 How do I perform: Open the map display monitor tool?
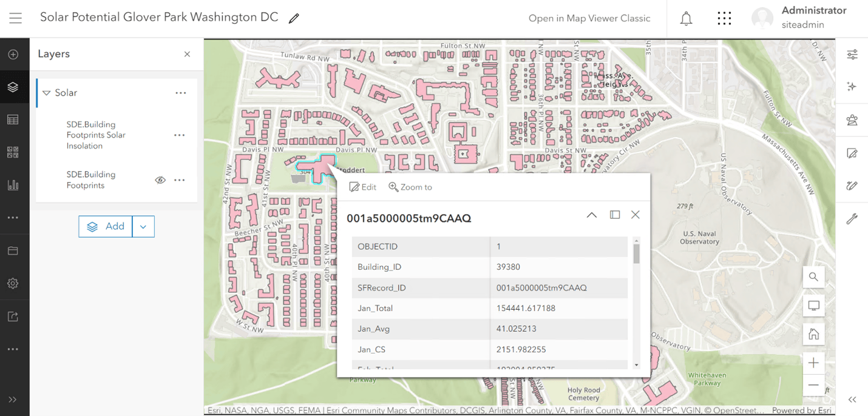813,306
